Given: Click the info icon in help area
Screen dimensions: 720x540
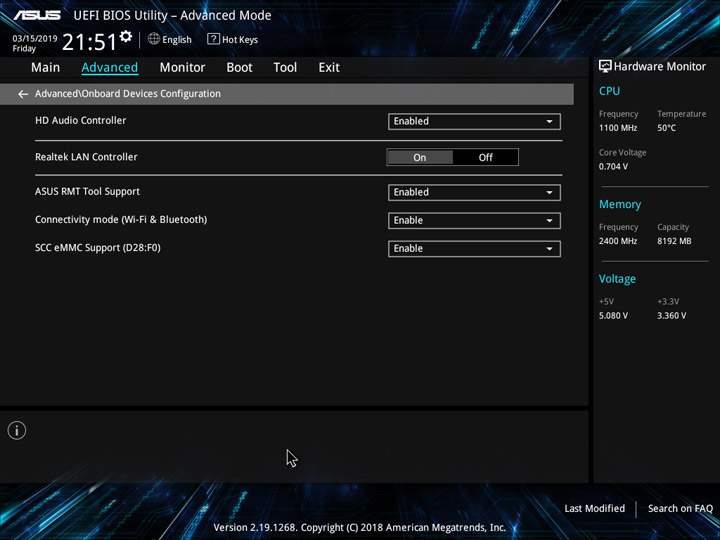Looking at the screenshot, I should click(x=17, y=431).
